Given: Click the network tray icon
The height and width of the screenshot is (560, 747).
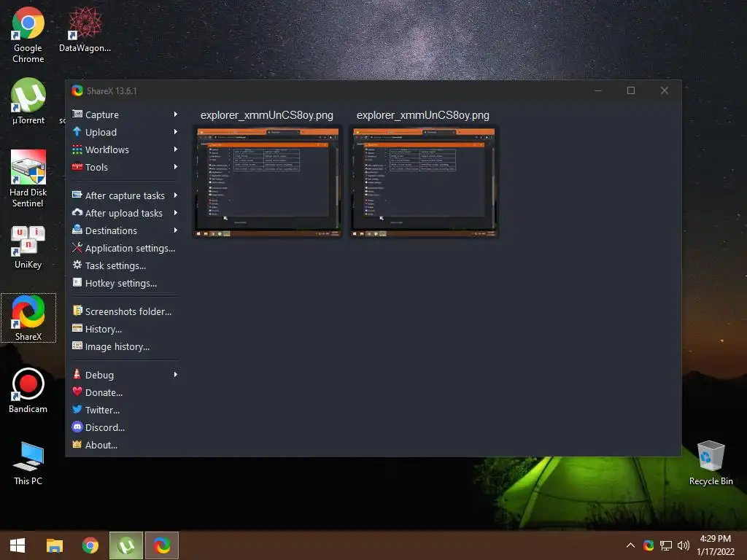Looking at the screenshot, I should [665, 545].
